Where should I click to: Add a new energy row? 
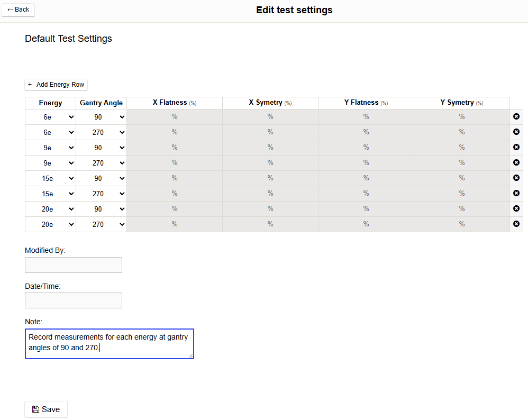pos(56,85)
